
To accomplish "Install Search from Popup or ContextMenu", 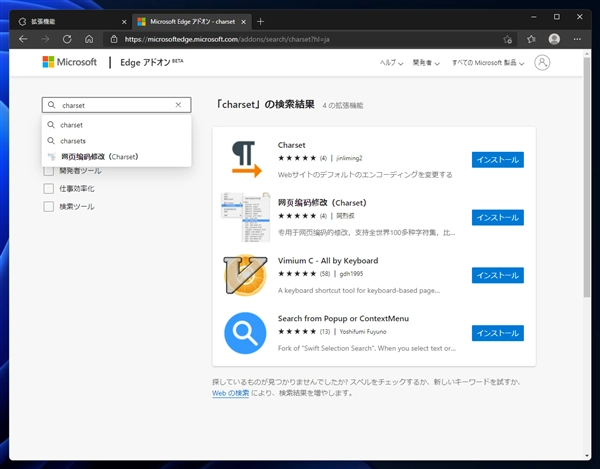I will 497,333.
